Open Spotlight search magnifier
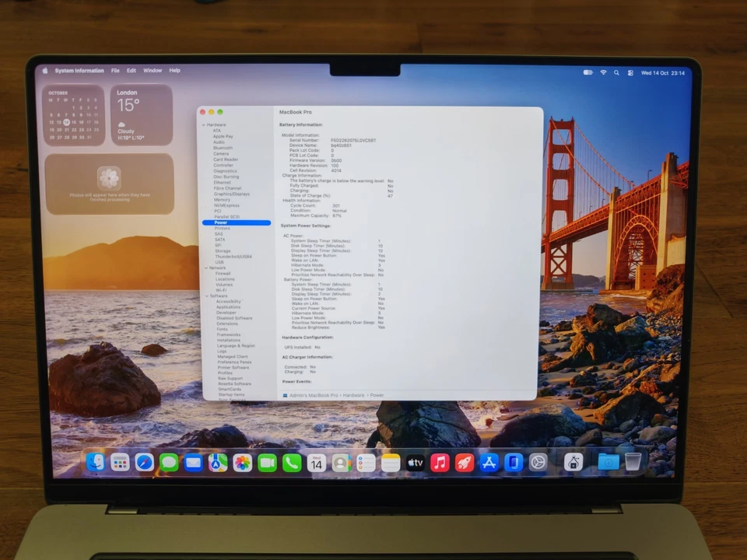This screenshot has height=560, width=747. coord(616,73)
